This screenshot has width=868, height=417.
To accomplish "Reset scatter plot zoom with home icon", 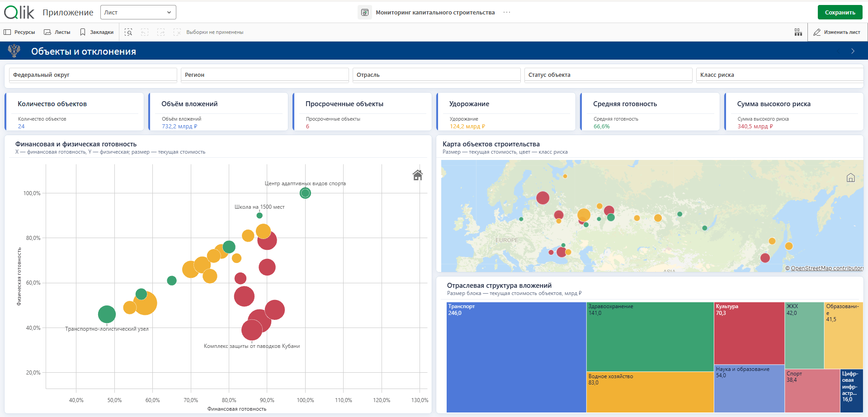I will (418, 175).
